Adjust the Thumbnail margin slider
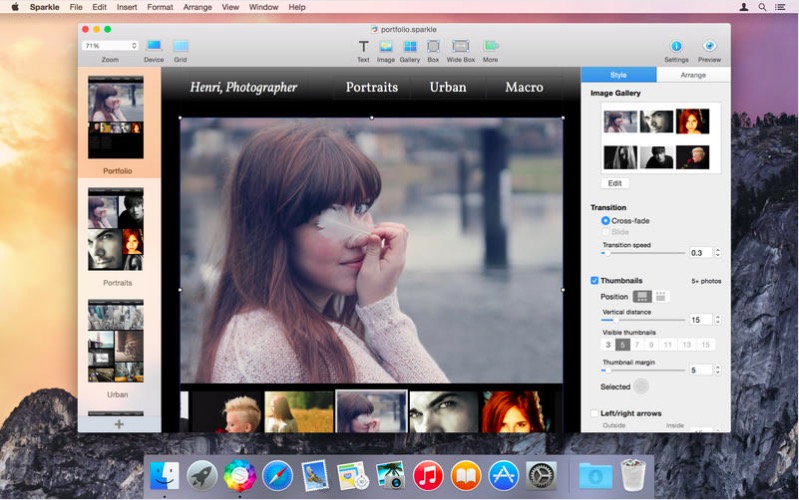 coord(643,370)
